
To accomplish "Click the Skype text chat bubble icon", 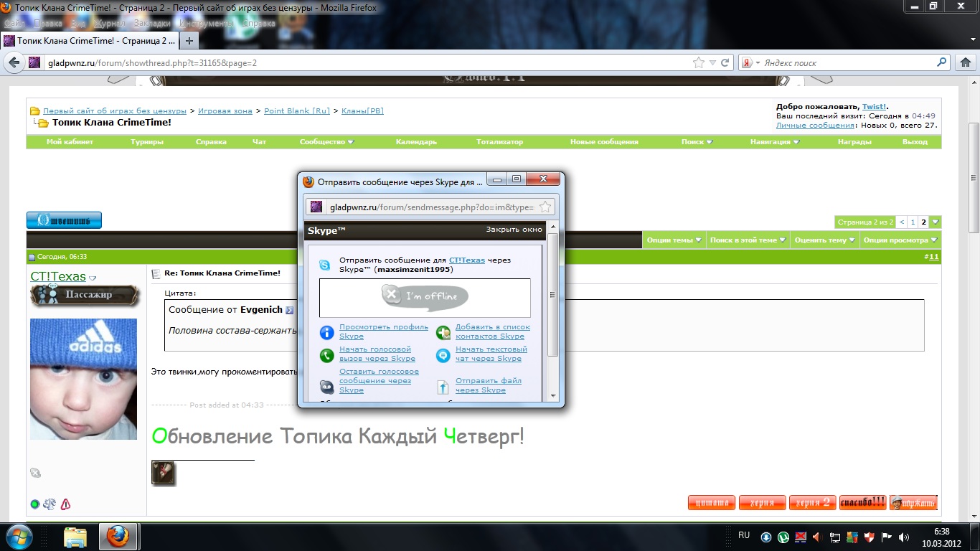I will click(443, 354).
